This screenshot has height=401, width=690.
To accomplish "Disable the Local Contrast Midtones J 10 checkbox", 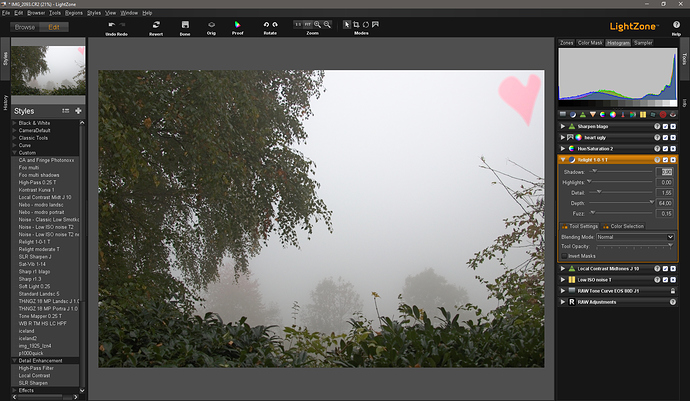I will click(x=665, y=269).
